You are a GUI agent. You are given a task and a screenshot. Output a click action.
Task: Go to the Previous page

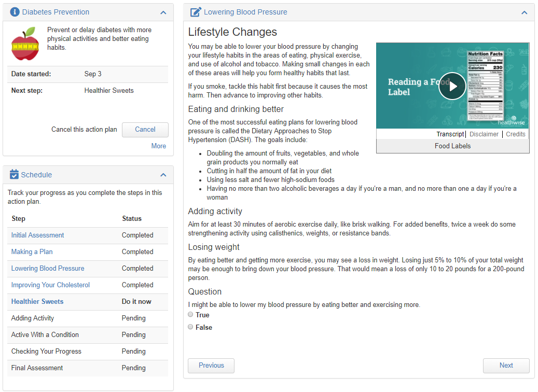(x=211, y=366)
